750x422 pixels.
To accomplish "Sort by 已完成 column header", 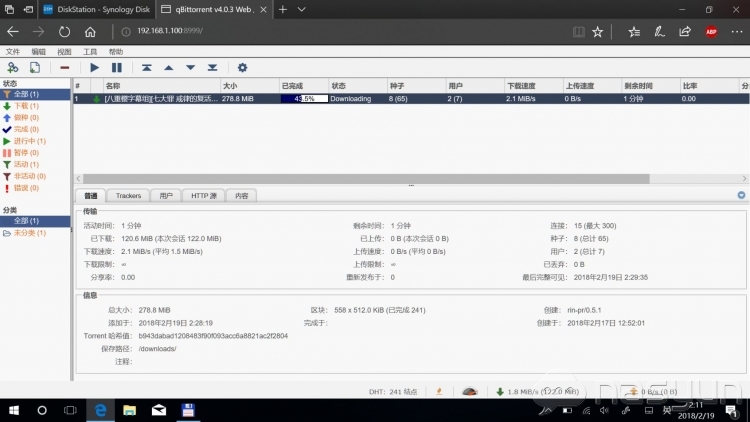I will (x=304, y=86).
